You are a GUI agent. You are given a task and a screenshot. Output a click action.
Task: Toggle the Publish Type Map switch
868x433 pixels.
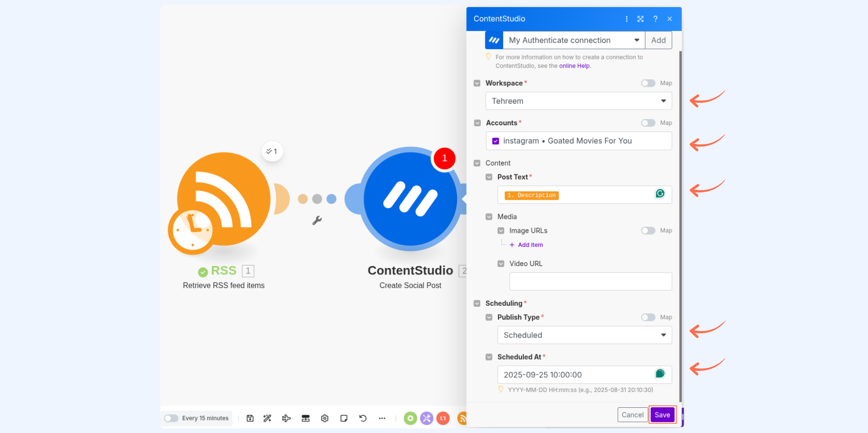(648, 317)
